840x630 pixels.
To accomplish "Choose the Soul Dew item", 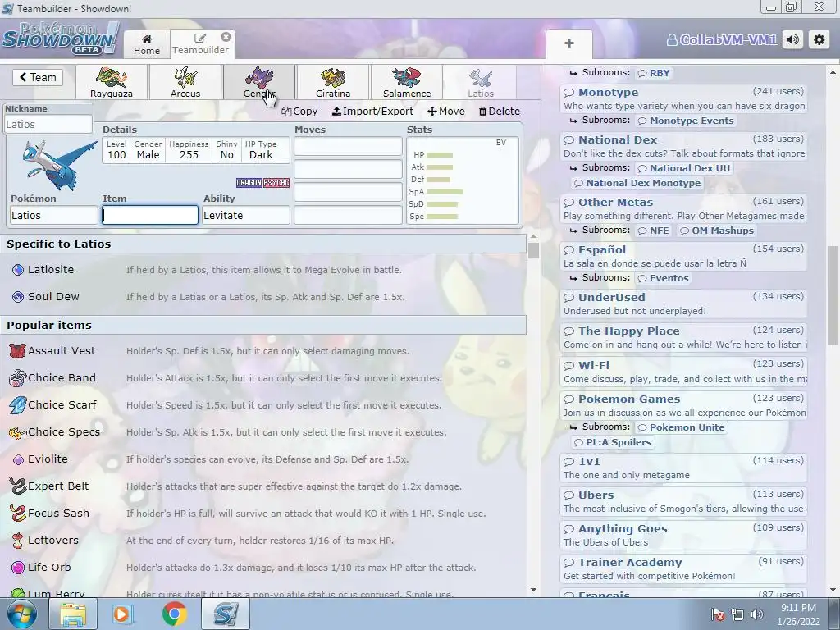I will [x=263, y=297].
